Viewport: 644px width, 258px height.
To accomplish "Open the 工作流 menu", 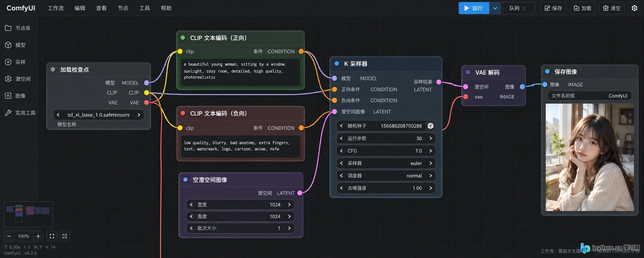I will [56, 8].
